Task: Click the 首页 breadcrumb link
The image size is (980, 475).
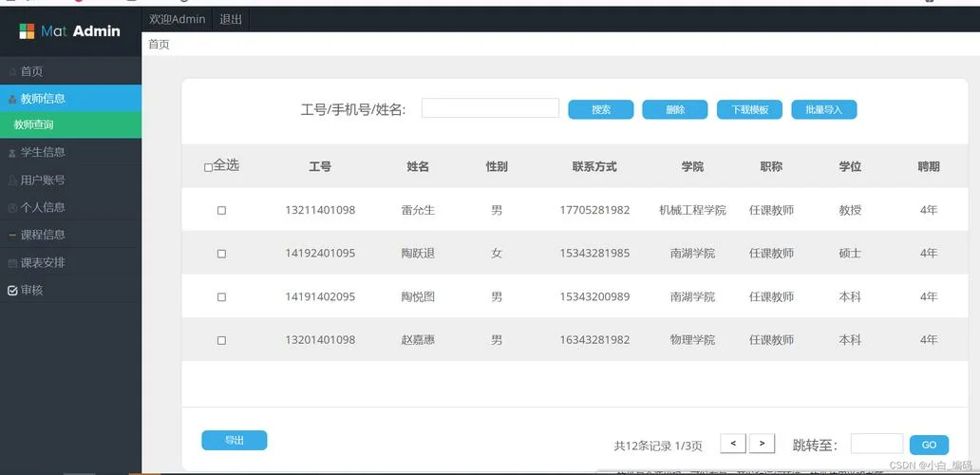Action: 159,45
